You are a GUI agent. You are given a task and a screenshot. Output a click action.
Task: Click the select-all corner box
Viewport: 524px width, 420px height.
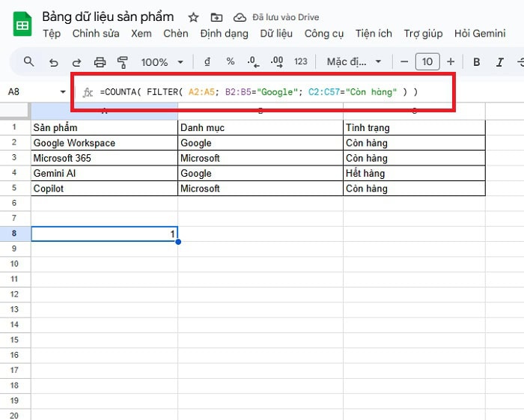[16, 111]
